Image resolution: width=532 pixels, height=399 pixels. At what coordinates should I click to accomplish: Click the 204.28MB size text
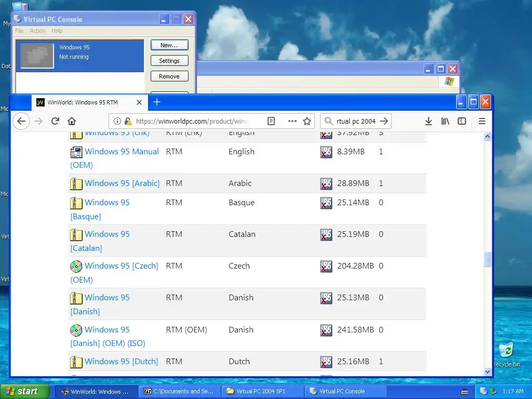click(355, 265)
